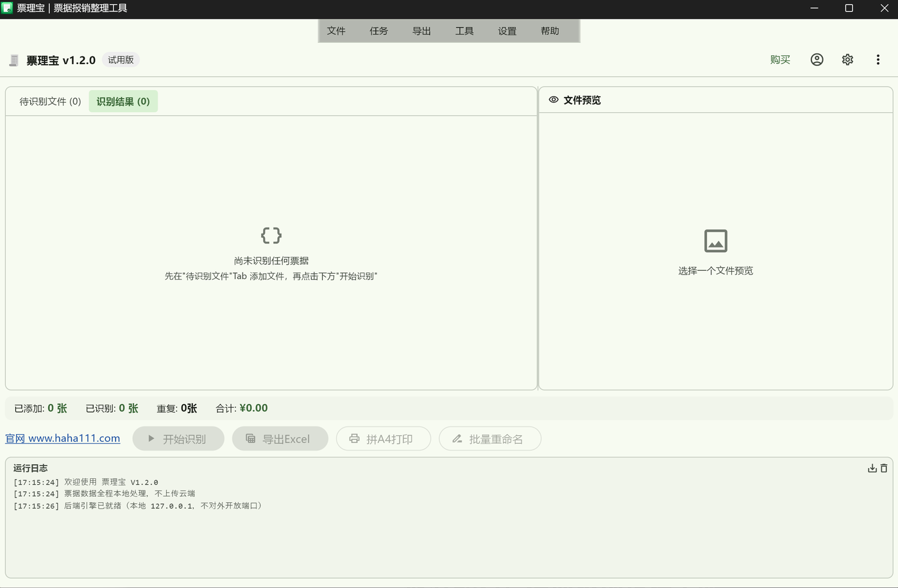This screenshot has height=588, width=898.
Task: Open the 文件 menu
Action: [x=336, y=31]
